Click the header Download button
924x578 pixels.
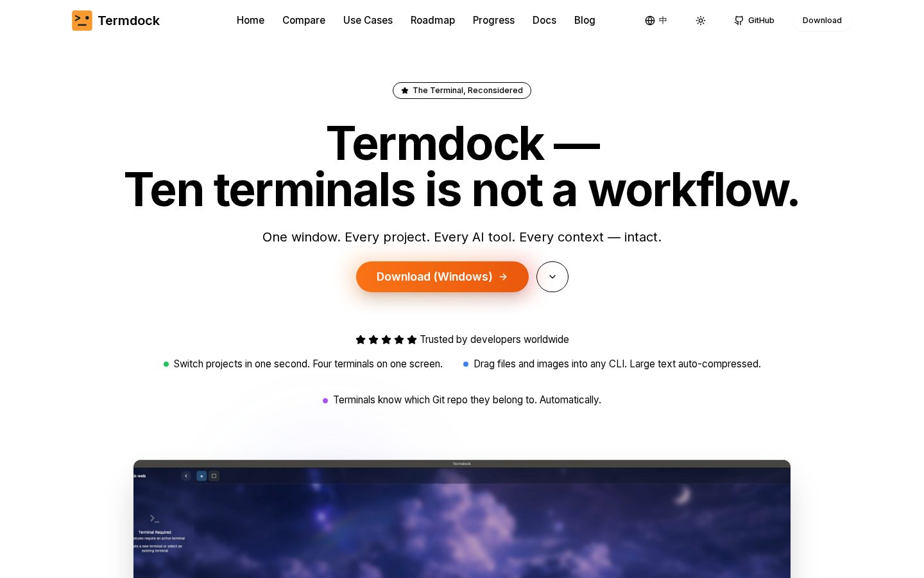coord(822,21)
